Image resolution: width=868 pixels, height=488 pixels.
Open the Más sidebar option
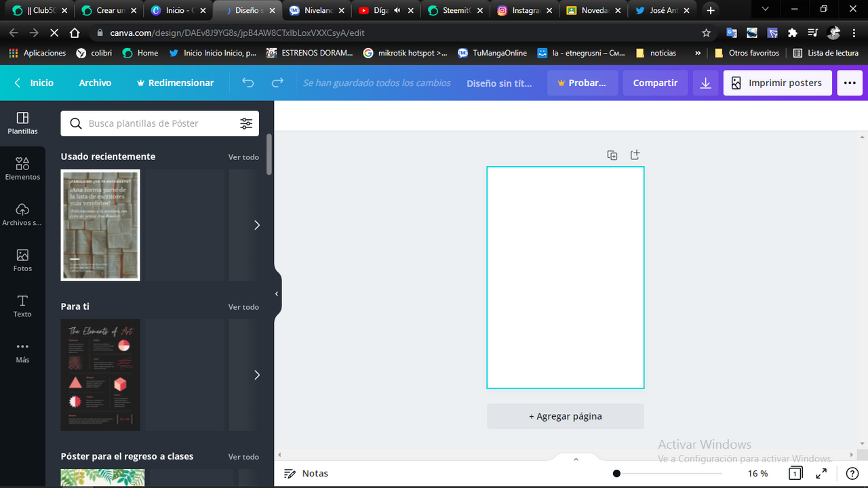[x=22, y=352]
